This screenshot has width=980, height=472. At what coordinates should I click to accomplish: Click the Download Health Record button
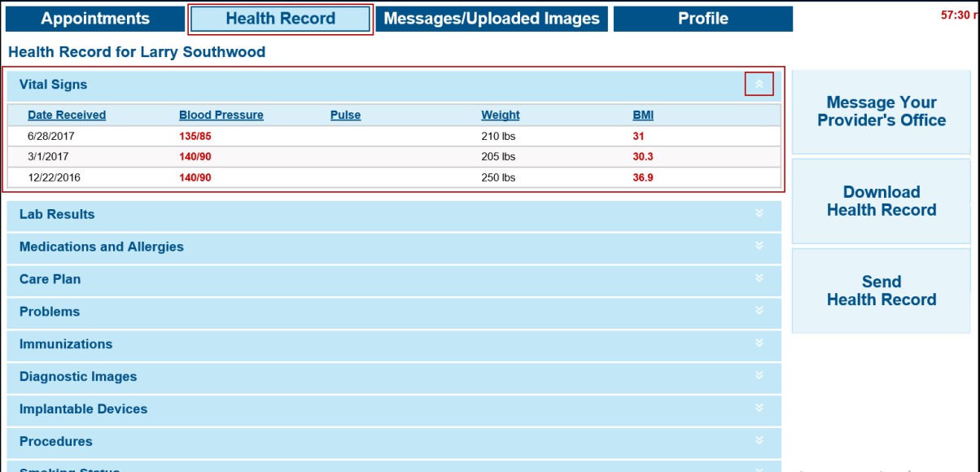[x=882, y=200]
